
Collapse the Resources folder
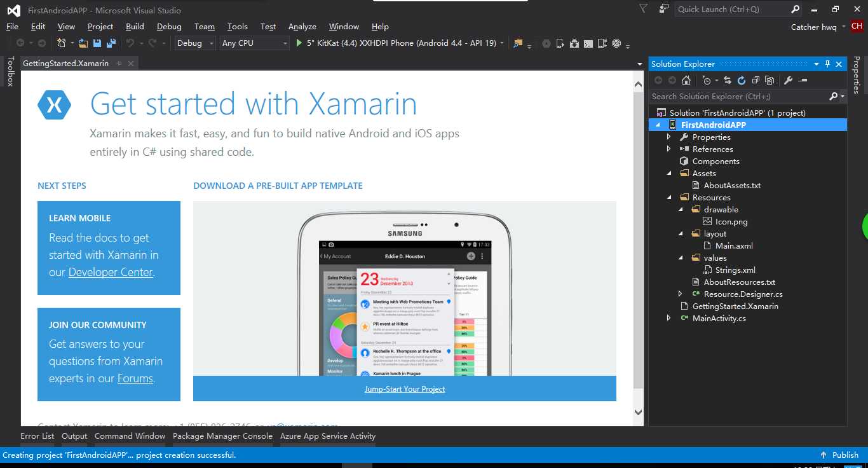pos(668,198)
